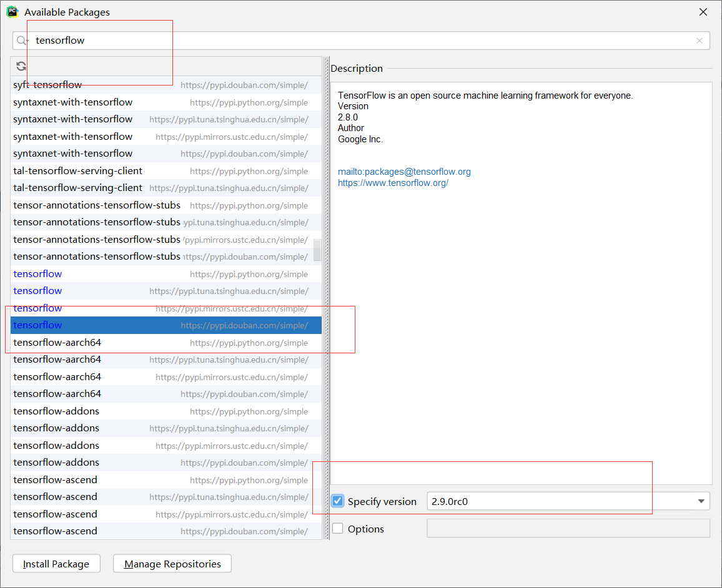Enable the Specify version checkbox
The width and height of the screenshot is (722, 588).
point(337,501)
